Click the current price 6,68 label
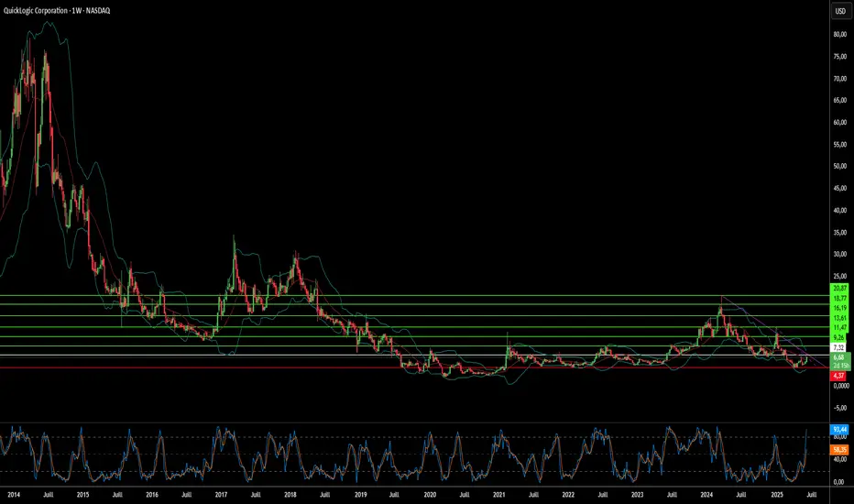Screen dimensions: 854x504 pos(839,357)
